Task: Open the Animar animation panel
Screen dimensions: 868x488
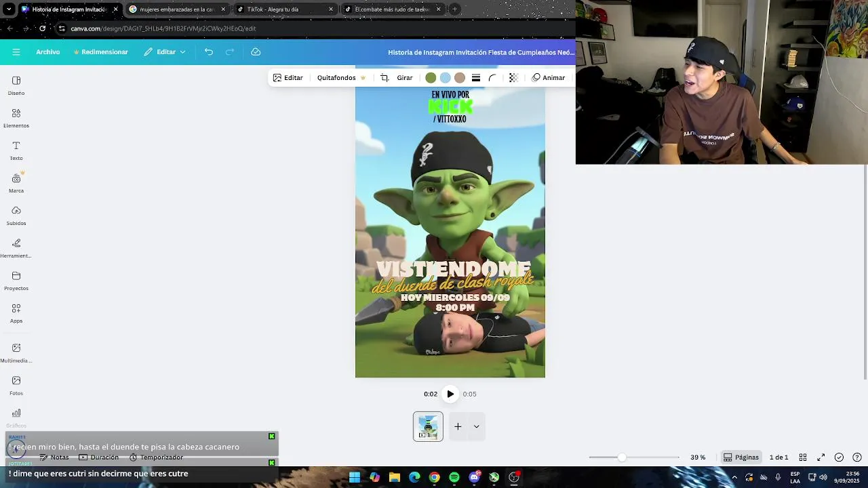Action: click(x=549, y=78)
